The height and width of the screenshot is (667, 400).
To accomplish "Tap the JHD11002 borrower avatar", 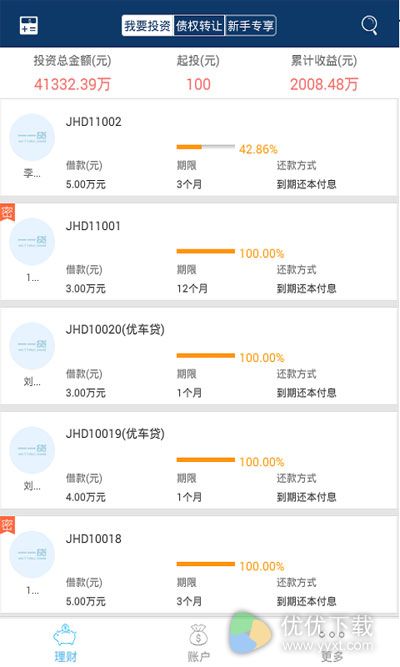I will click(32, 137).
